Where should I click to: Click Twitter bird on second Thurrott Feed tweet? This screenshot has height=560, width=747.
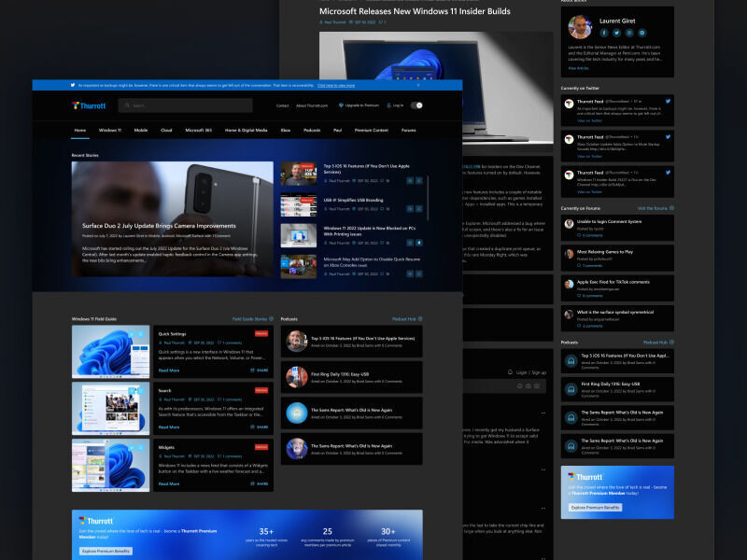pyautogui.click(x=668, y=137)
